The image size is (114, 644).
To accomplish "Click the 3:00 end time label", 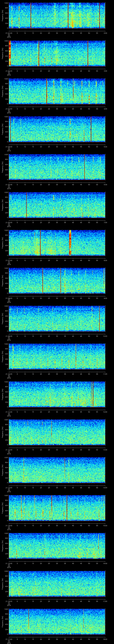I will click(105, 71).
